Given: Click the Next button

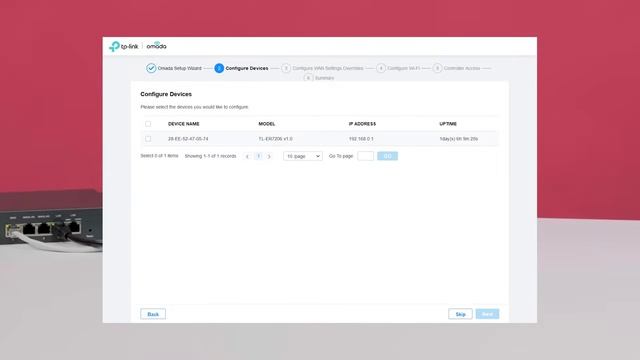Looking at the screenshot, I should 487,314.
